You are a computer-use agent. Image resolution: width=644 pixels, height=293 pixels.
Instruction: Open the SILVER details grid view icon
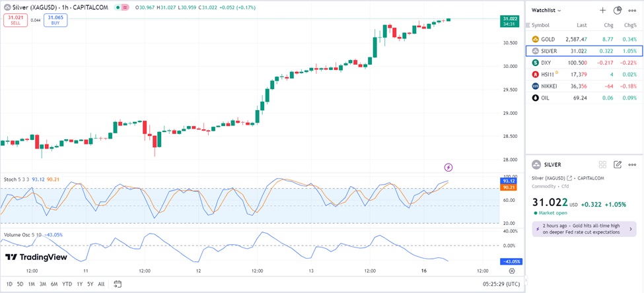tap(602, 164)
